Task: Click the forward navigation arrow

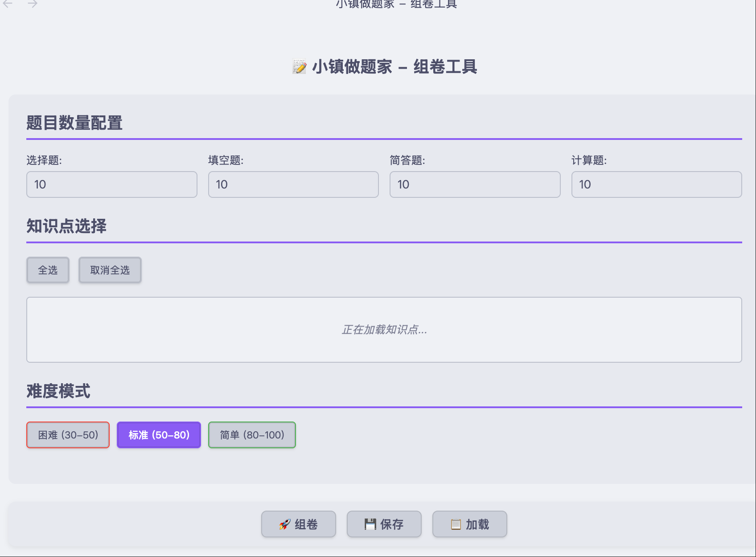Action: pos(33,4)
